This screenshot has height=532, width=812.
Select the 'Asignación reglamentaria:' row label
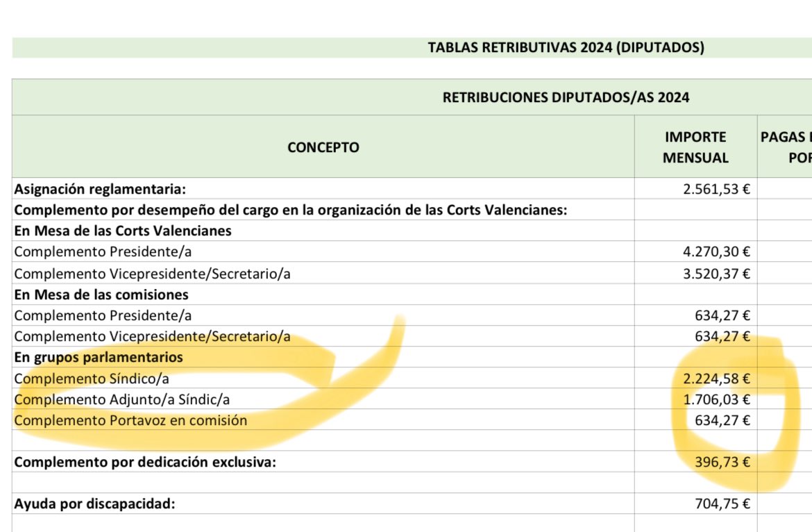[99, 189]
